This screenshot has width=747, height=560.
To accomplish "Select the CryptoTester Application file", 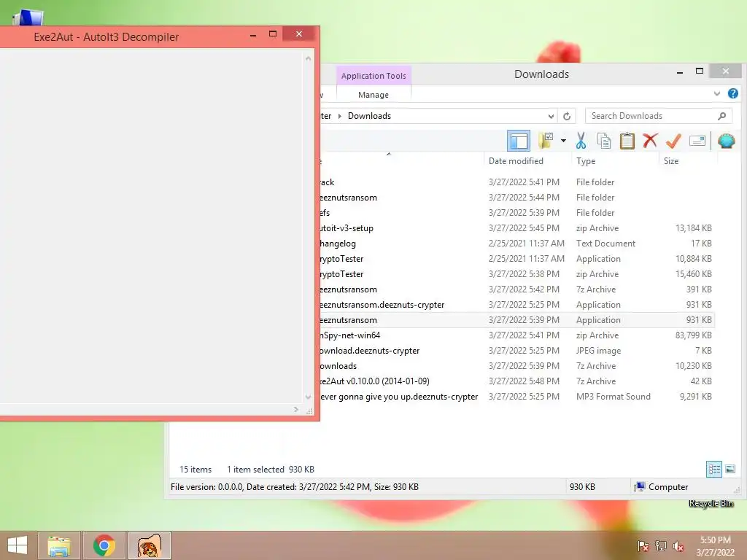I will tap(517, 259).
